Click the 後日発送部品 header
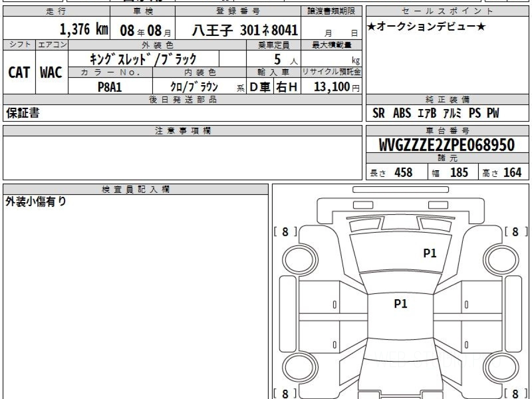532x399 pixels. click(182, 100)
